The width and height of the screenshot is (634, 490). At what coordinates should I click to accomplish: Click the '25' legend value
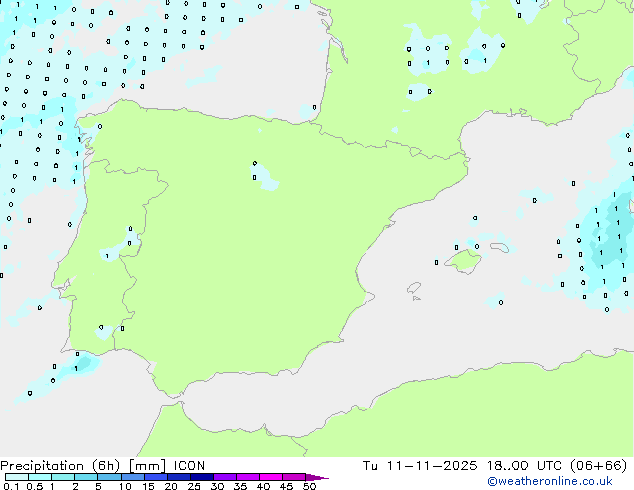click(x=194, y=486)
